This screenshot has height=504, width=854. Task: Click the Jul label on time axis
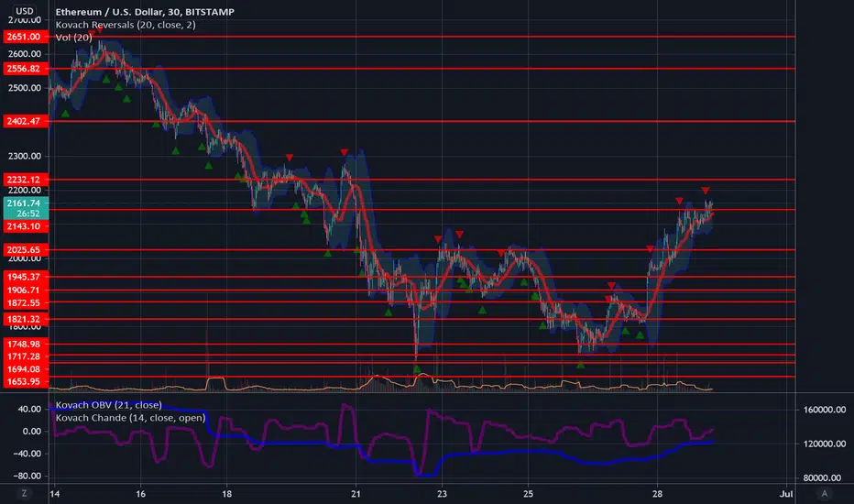pyautogui.click(x=786, y=494)
